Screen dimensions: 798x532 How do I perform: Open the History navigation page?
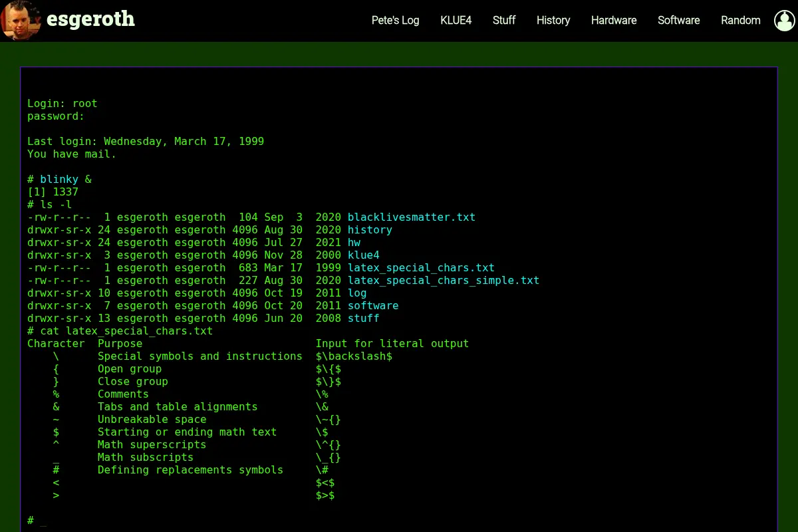pyautogui.click(x=553, y=21)
